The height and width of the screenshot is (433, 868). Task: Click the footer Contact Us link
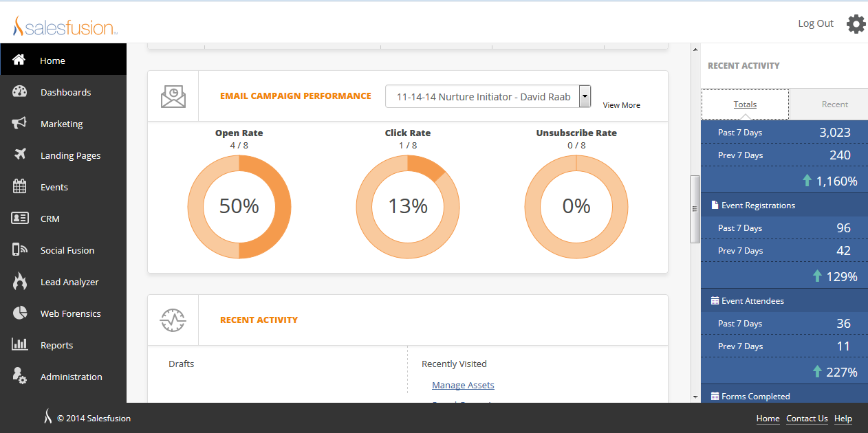click(807, 418)
